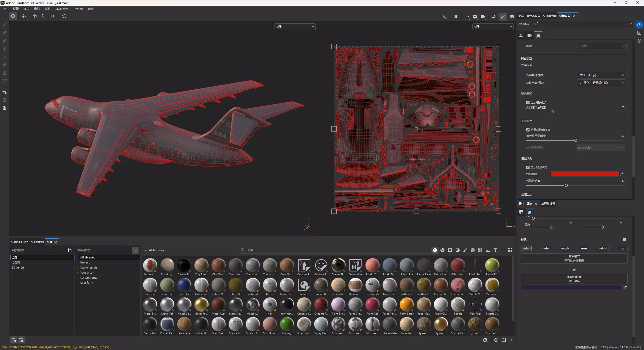Toggle the 绘画时隐藏模板 checkbox
644x350 pixels.
[x=528, y=130]
